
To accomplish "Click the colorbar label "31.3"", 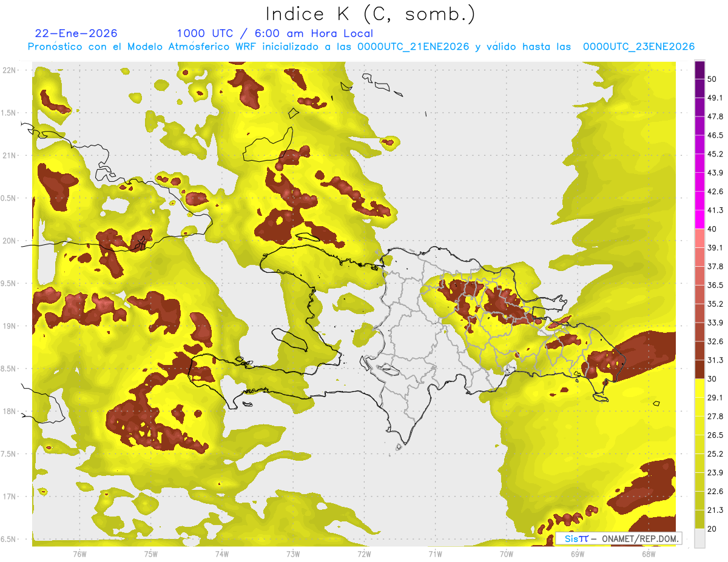I will click(715, 360).
